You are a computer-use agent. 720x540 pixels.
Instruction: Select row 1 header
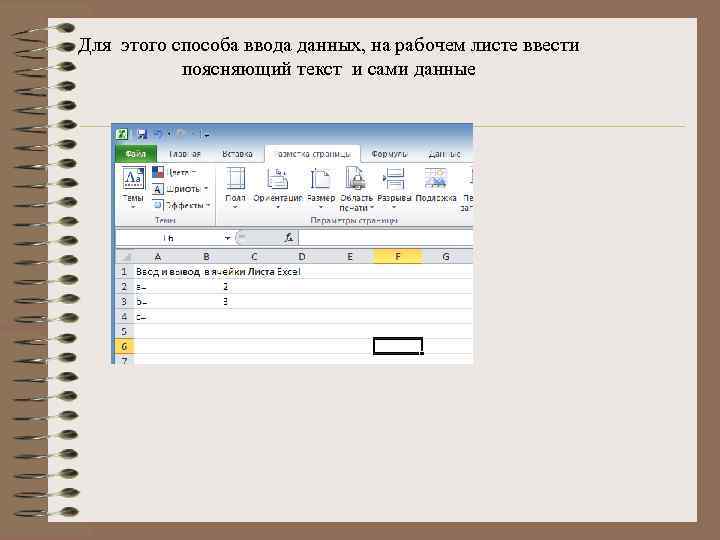pyautogui.click(x=124, y=272)
